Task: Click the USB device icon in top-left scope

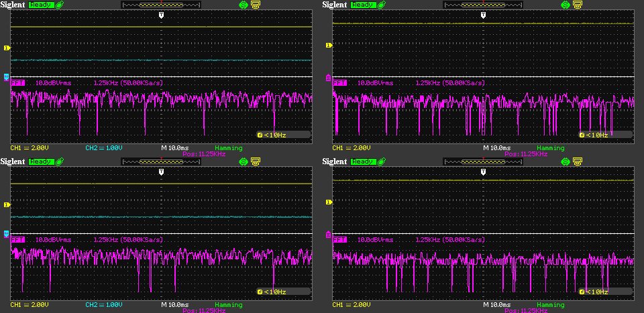Action: pos(60,5)
